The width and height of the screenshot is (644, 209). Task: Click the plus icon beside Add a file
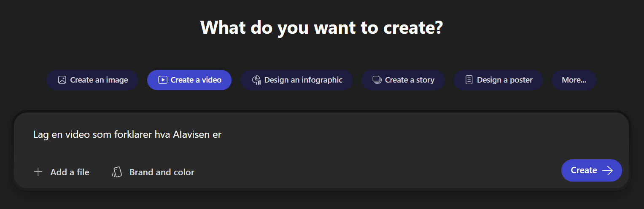tap(38, 172)
